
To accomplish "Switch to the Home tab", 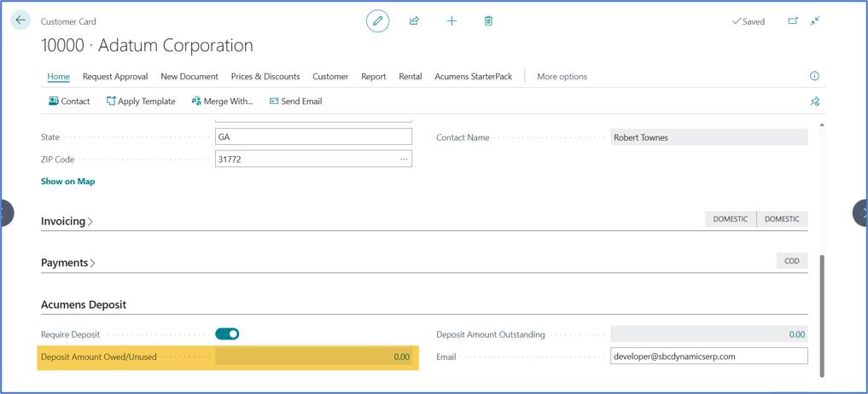I will pos(59,77).
